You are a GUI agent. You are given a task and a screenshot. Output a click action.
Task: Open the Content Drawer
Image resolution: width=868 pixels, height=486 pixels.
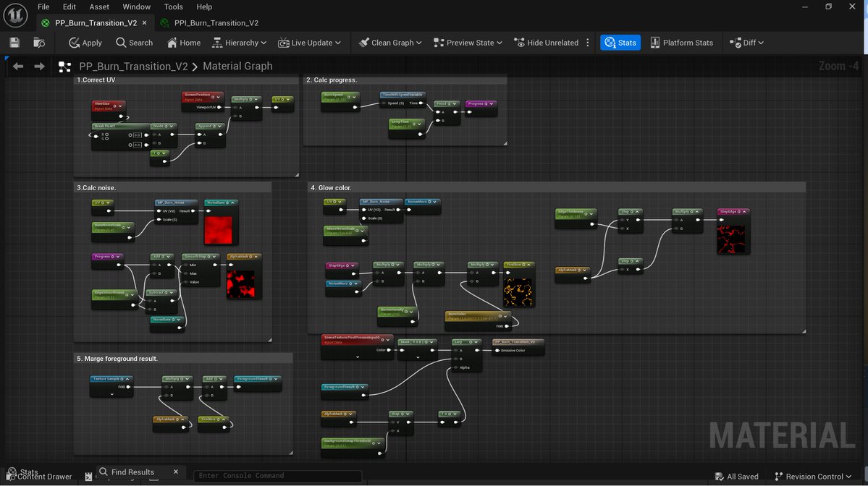tap(39, 477)
